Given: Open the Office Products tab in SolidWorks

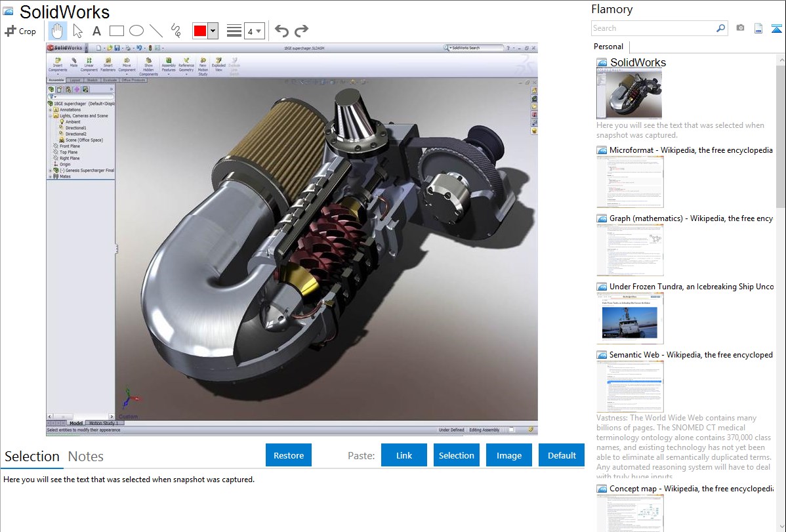Looking at the screenshot, I should pyautogui.click(x=133, y=80).
